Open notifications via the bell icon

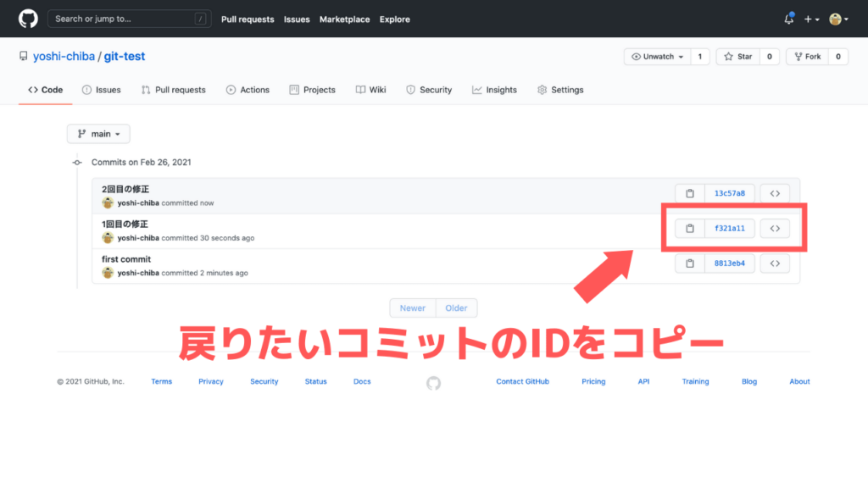pos(787,19)
